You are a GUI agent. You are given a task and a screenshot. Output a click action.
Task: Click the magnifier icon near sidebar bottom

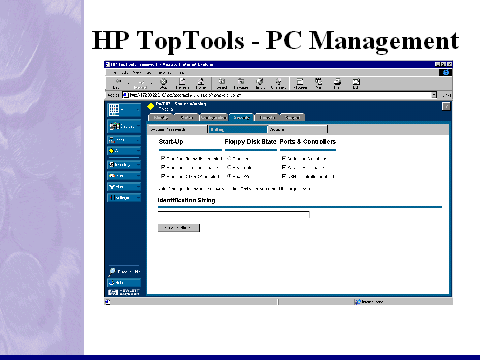112,272
